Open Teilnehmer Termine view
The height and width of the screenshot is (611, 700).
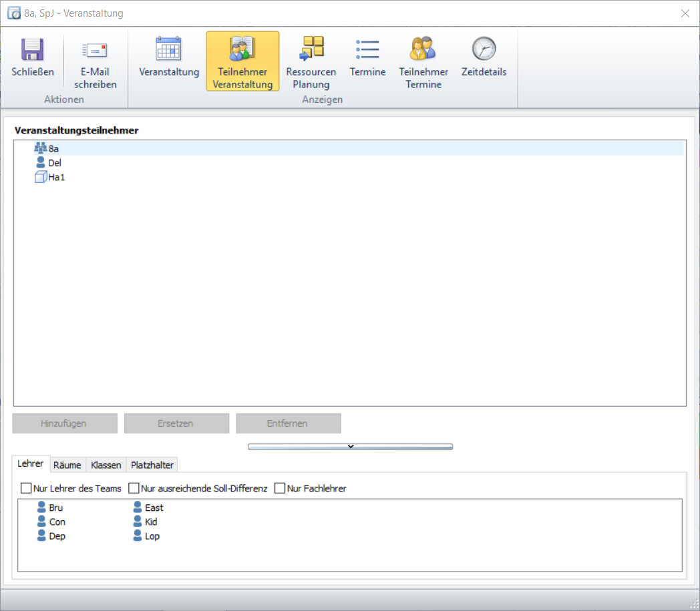click(423, 62)
